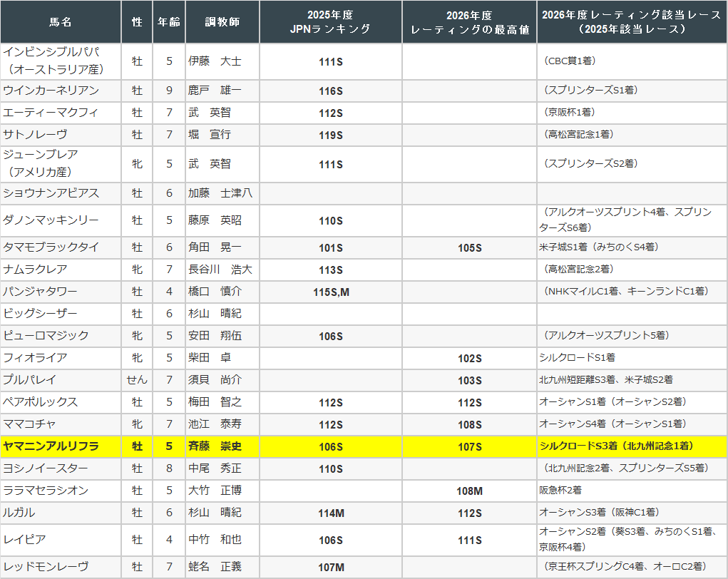Click the せん gender cell for プルパレイ

137,380
